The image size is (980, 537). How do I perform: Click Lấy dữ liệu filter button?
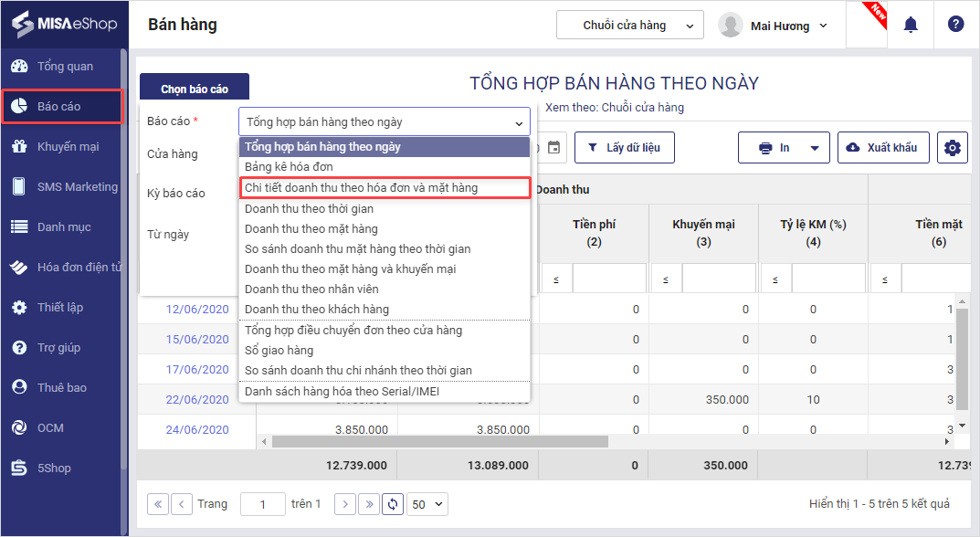pos(625,148)
